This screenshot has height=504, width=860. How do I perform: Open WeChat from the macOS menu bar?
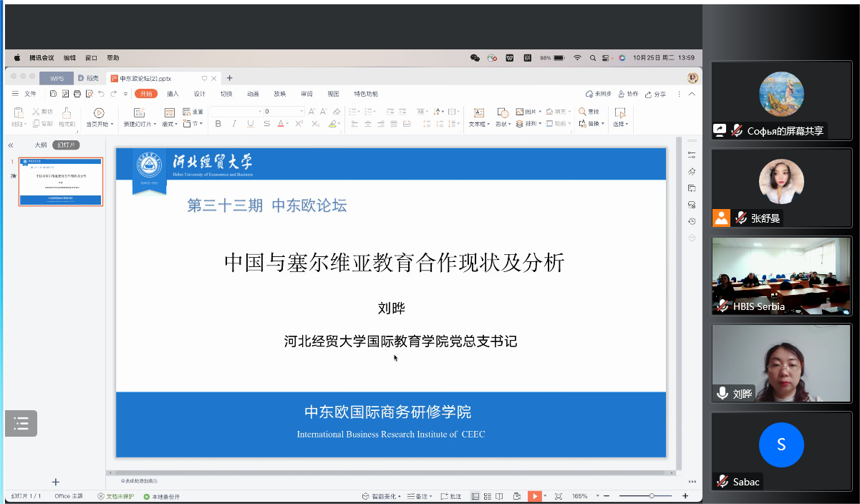(475, 58)
